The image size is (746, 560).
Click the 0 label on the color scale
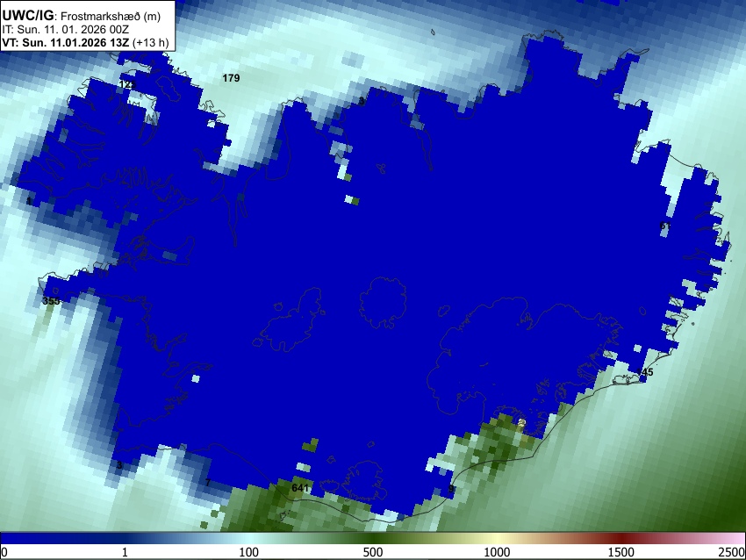point(4,552)
